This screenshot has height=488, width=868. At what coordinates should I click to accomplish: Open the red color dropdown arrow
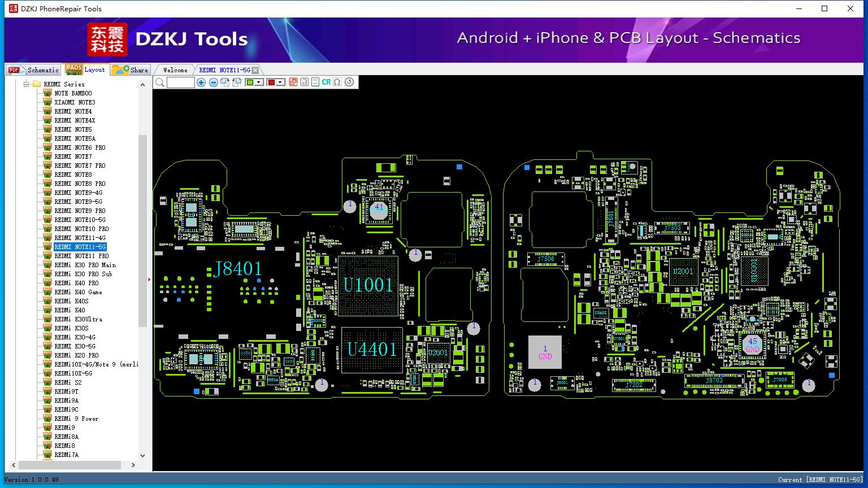pyautogui.click(x=280, y=82)
